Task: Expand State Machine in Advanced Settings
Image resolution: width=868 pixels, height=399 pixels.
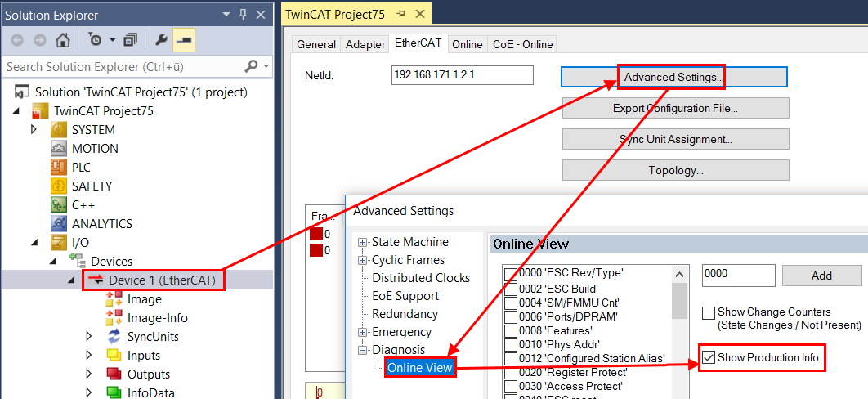Action: [363, 242]
